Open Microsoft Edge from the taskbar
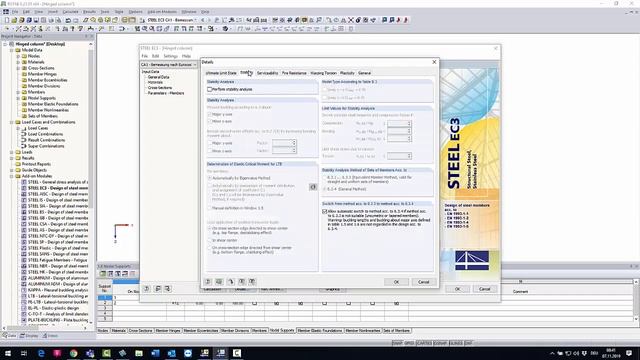Viewport: 640px width, 360px height. (x=41, y=353)
